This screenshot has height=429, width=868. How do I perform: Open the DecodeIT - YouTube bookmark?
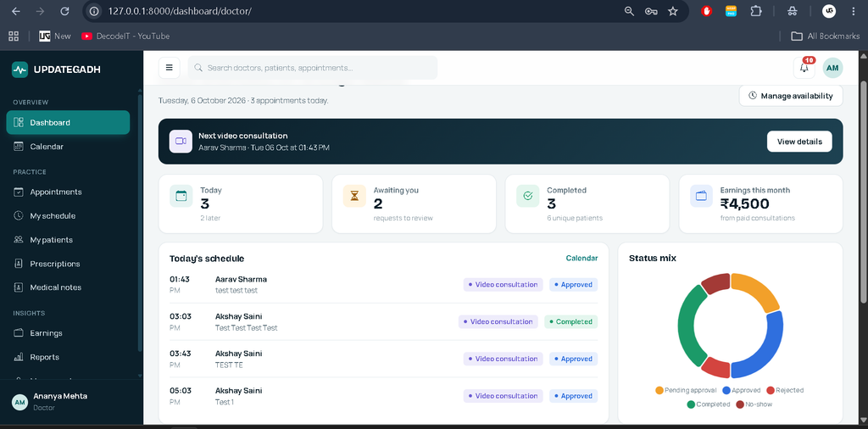click(x=125, y=36)
